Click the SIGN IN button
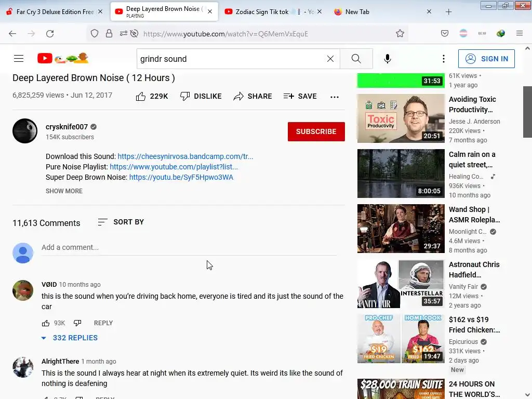 (486, 59)
